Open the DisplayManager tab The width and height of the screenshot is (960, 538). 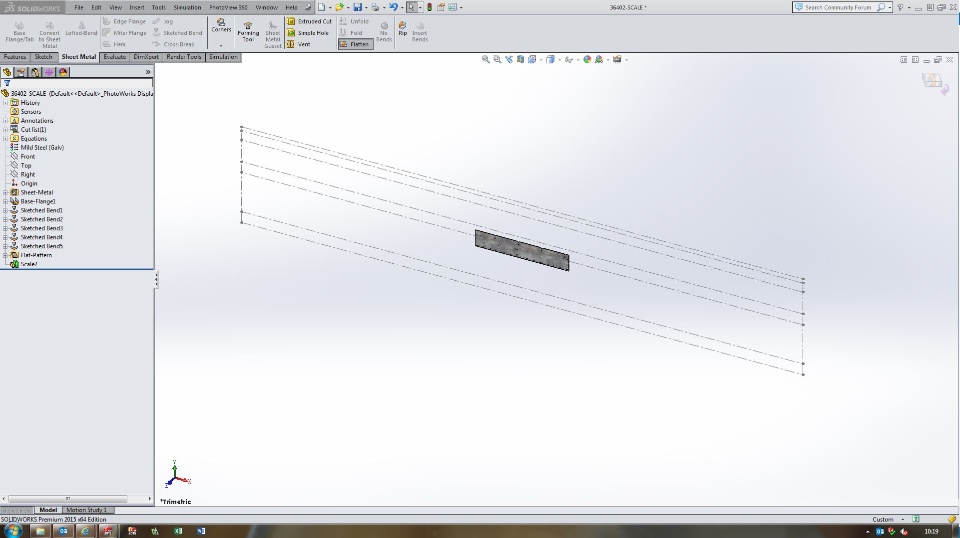[x=63, y=72]
